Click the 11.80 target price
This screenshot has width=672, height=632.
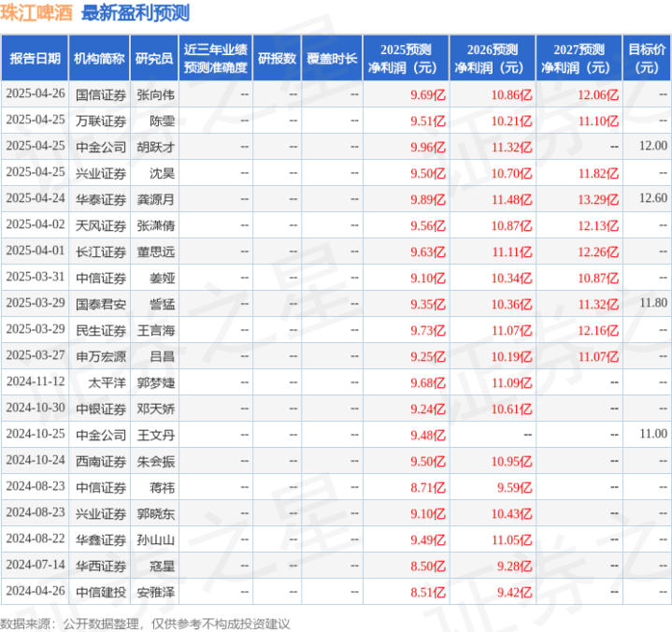pyautogui.click(x=653, y=303)
